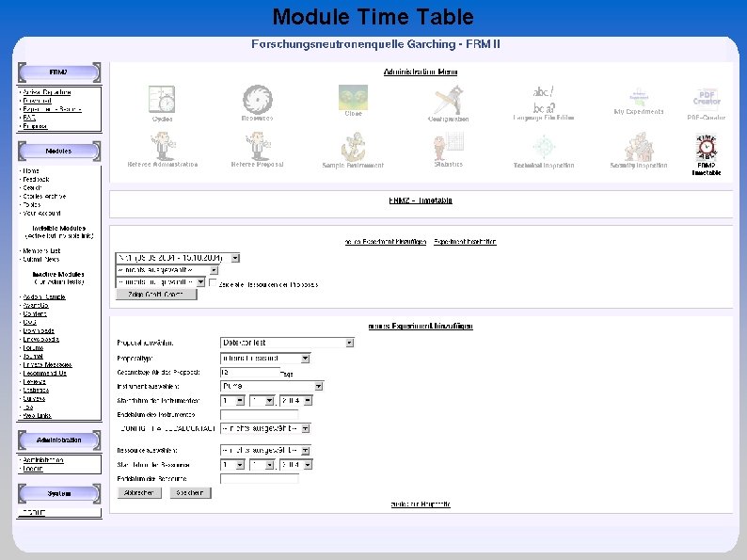The height and width of the screenshot is (560, 747).
Task: Open the Technical Inspection icon
Action: pos(544,147)
